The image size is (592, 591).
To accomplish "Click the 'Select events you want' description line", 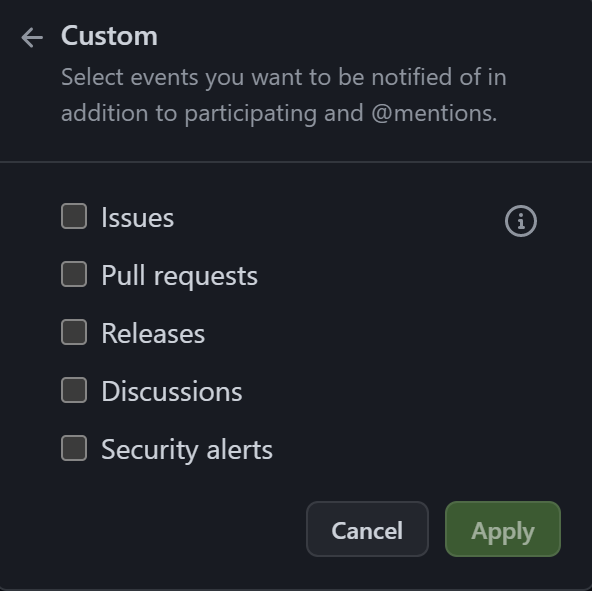I will click(284, 78).
